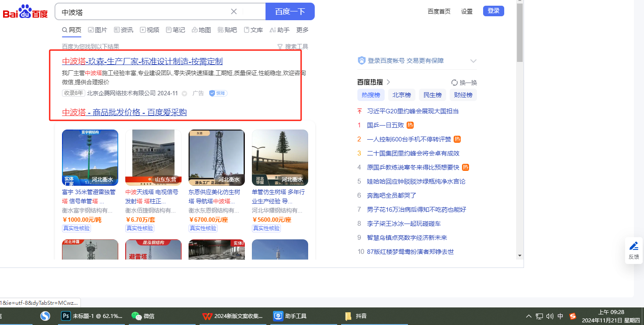644x325 pixels.
Task: Refresh hot search list with 换一换
Action: tap(464, 83)
